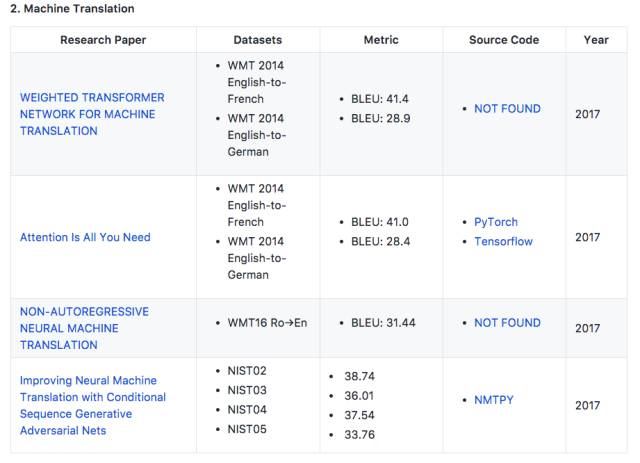Click the Research Paper column header
Viewport: 640px width, 463px height.
click(103, 40)
